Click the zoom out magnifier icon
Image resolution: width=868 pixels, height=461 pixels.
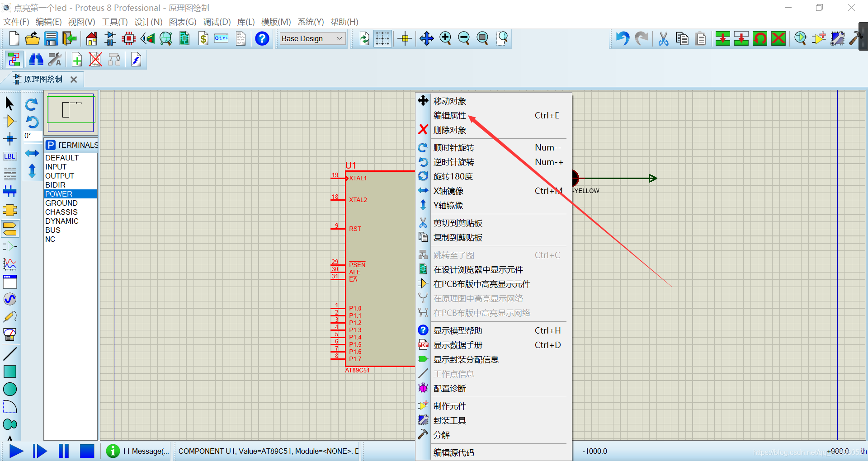(464, 38)
